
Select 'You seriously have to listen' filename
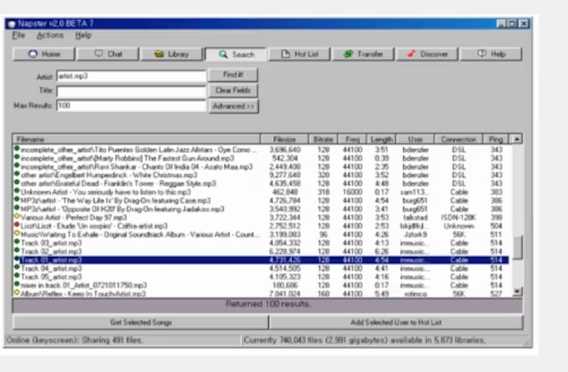(106, 192)
